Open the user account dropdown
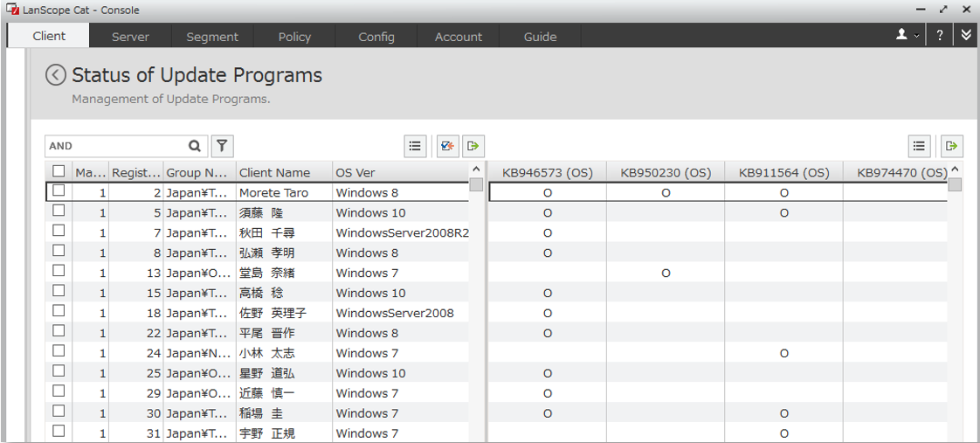The width and height of the screenshot is (980, 443). [908, 36]
